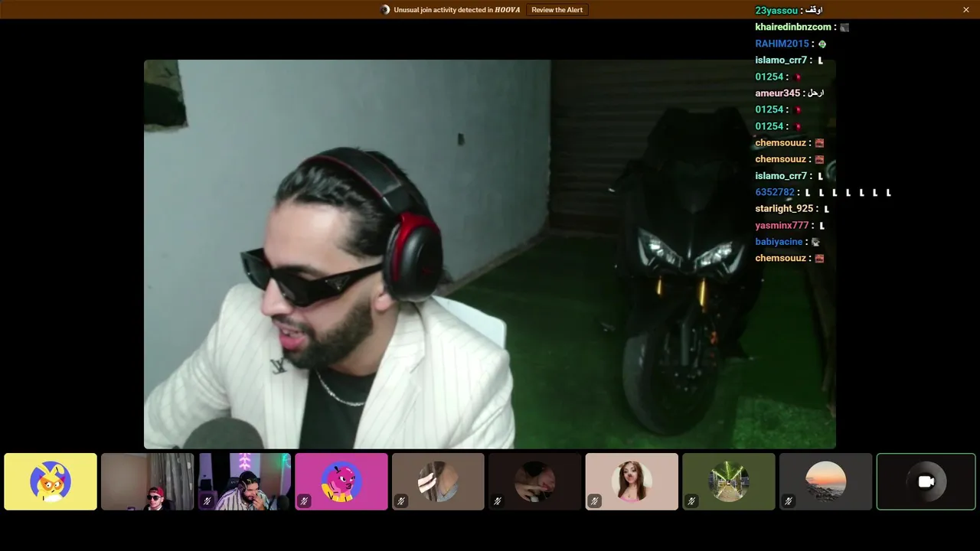
Task: Click the L emote after yasminx777
Action: [822, 226]
